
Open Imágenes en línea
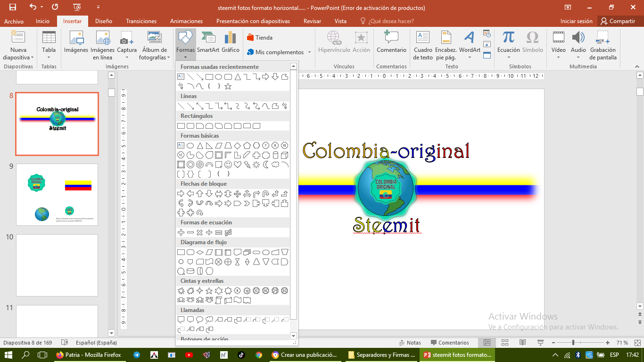[102, 46]
